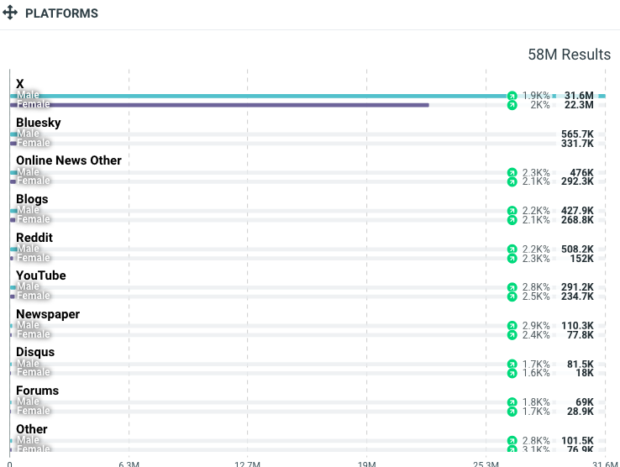This screenshot has width=620, height=467.
Task: Select the YouTube platform label
Action: tap(41, 276)
